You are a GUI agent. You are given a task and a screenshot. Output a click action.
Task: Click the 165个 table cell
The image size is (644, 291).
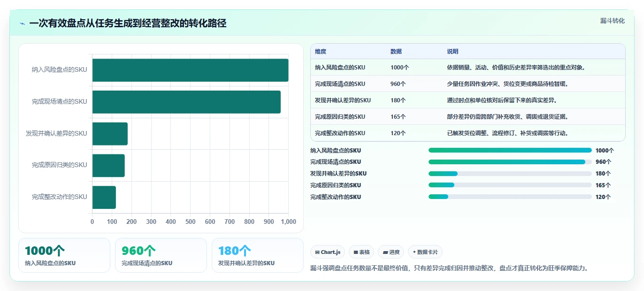pyautogui.click(x=398, y=117)
